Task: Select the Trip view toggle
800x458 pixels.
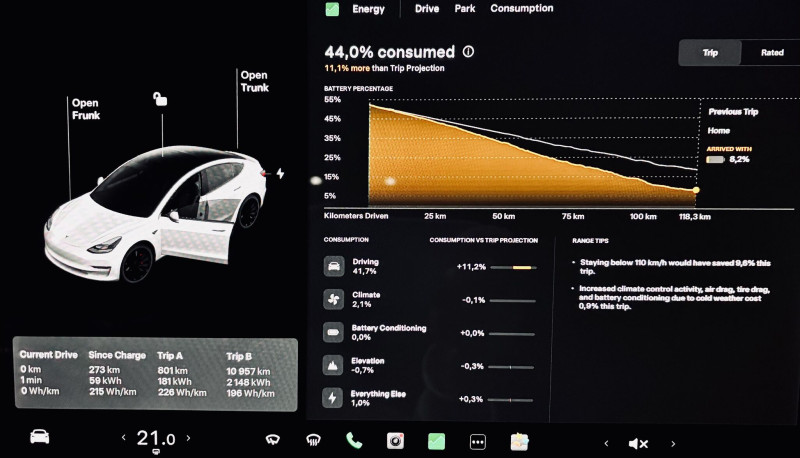Action: click(x=710, y=53)
